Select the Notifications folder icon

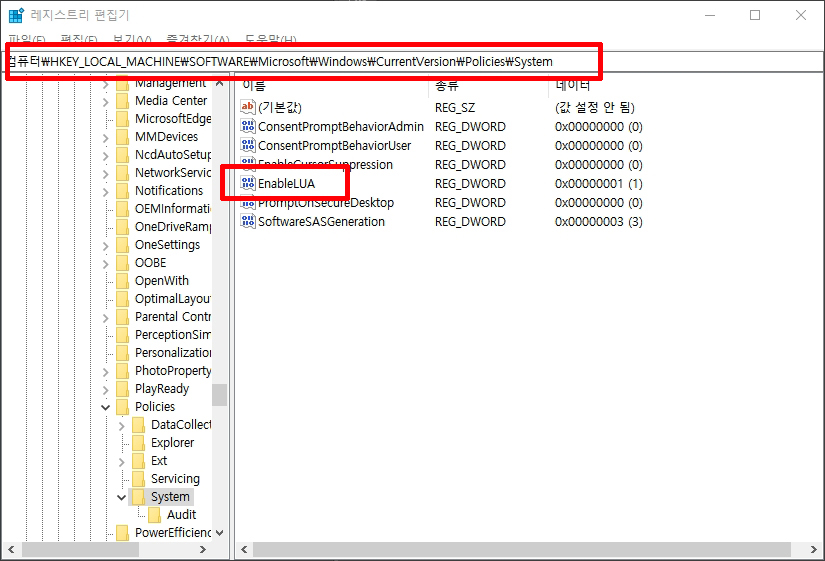pyautogui.click(x=122, y=191)
